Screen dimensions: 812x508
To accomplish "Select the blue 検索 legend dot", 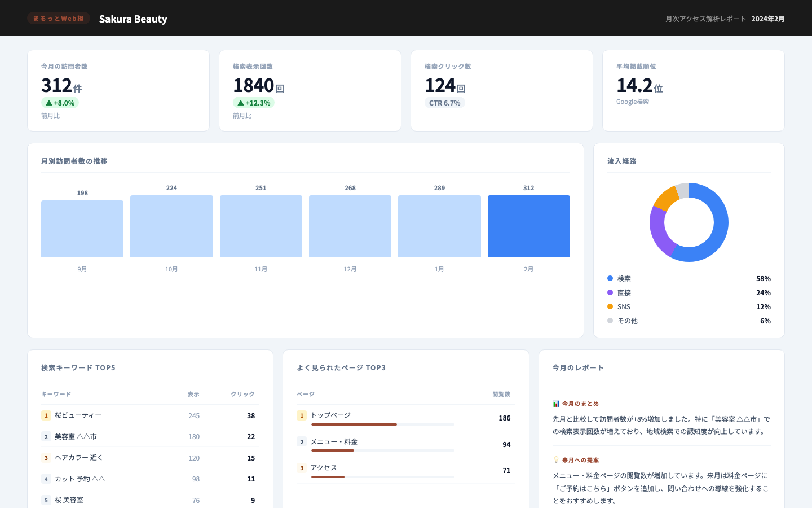I will (x=610, y=278).
